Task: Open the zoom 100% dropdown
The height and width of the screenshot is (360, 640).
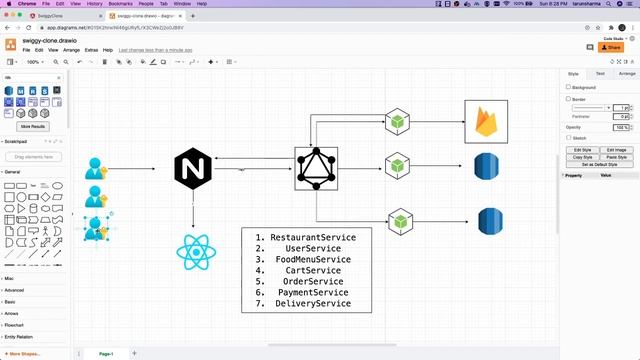Action: [35, 62]
